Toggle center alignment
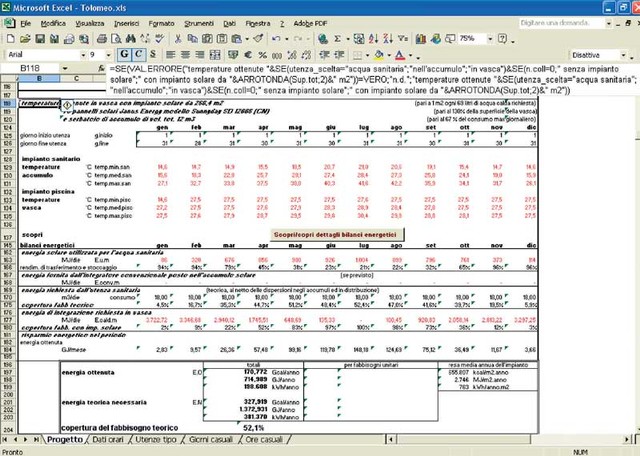Screen dimensions: 640x456 185,55
